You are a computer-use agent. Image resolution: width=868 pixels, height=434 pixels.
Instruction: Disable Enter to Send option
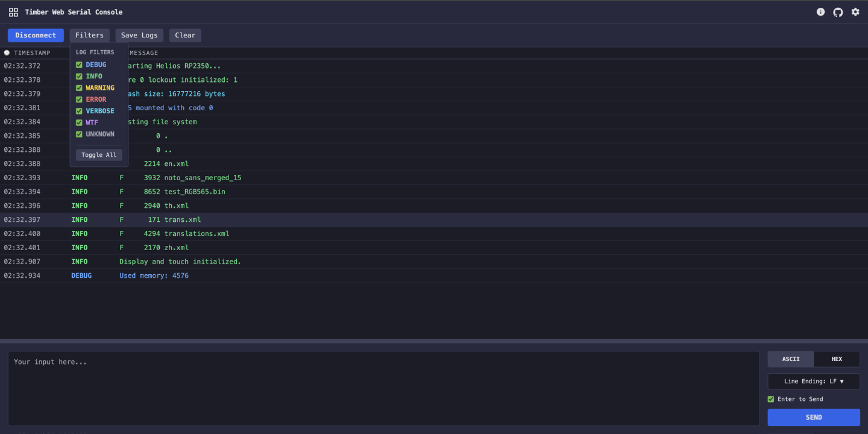coord(771,399)
